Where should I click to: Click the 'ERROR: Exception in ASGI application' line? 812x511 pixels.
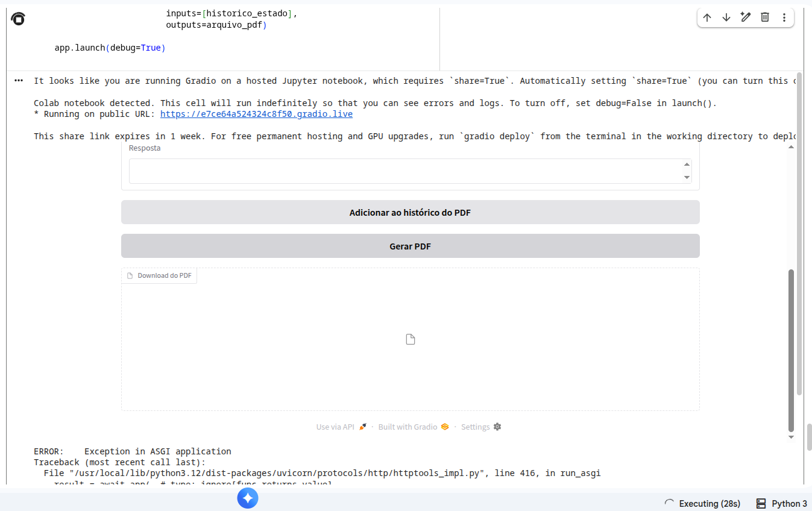pyautogui.click(x=133, y=451)
